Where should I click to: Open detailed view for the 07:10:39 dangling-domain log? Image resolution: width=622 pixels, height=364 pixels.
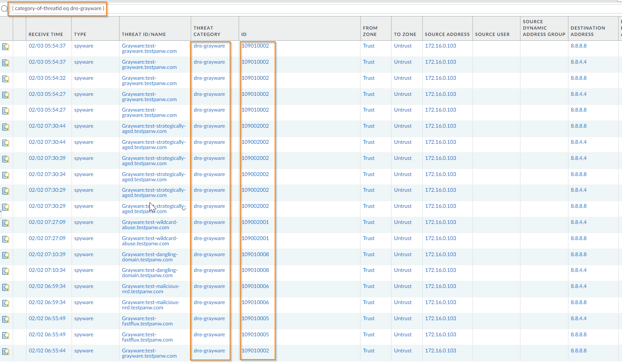tap(6, 255)
